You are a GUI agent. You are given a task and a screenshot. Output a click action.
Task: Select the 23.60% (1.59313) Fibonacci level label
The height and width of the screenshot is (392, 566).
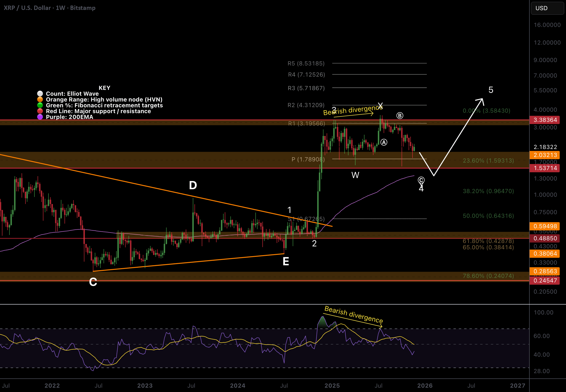488,161
